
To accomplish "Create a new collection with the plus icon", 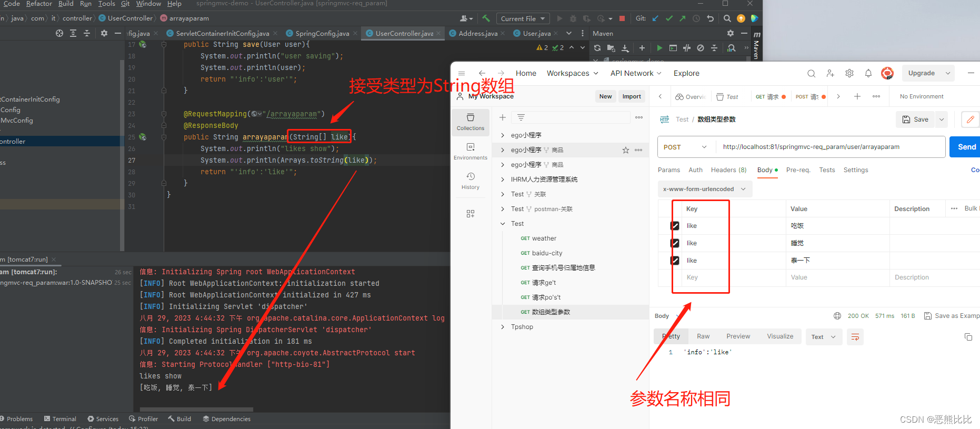I will 503,117.
